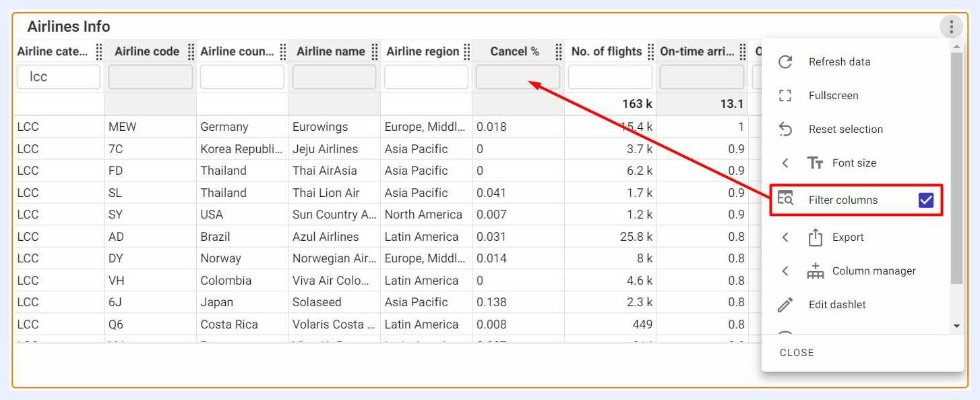Open the three-dot dashlet options menu

pos(951,28)
